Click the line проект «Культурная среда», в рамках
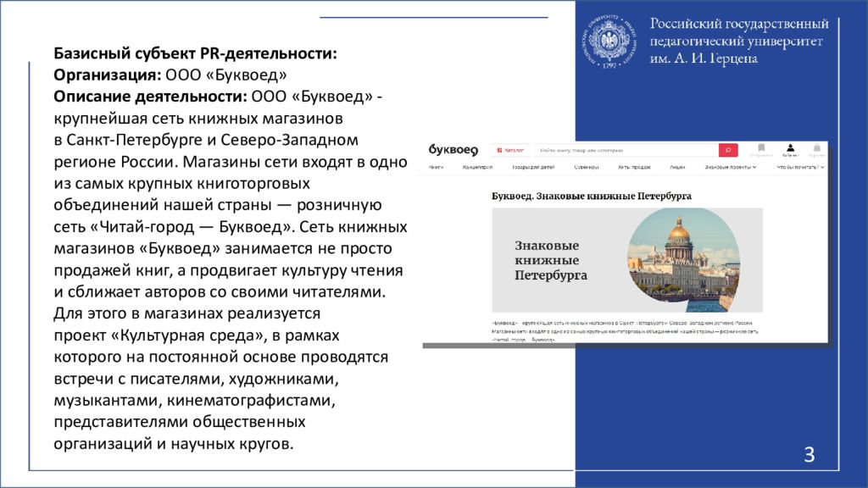The width and height of the screenshot is (868, 488). [197, 335]
